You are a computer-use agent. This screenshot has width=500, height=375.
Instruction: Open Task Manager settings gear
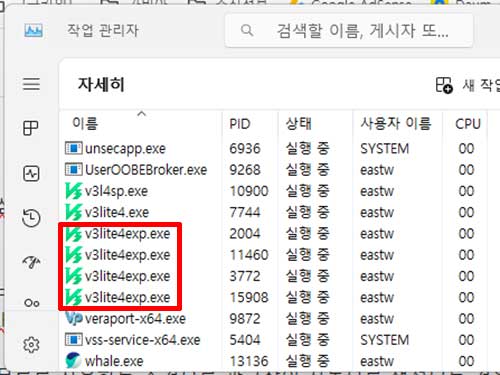click(x=31, y=344)
